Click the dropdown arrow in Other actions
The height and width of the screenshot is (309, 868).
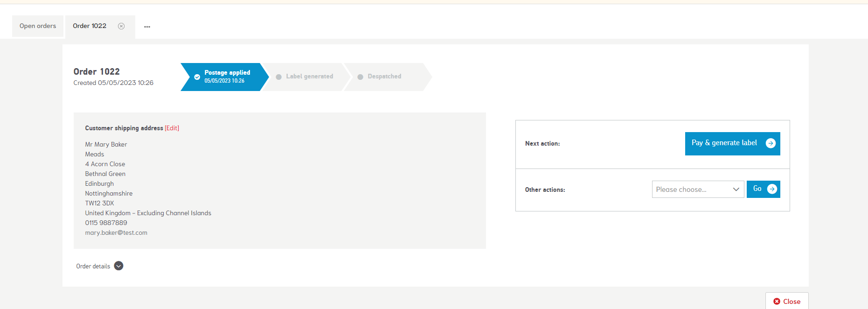click(736, 190)
